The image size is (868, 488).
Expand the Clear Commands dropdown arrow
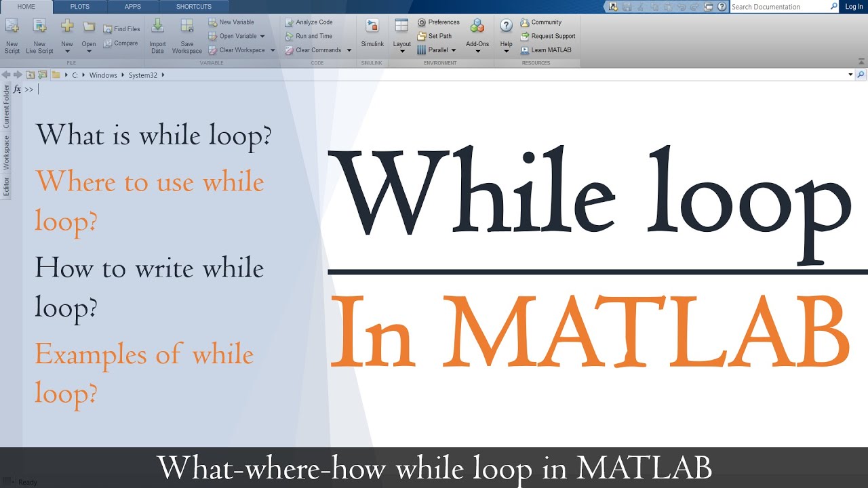pos(349,50)
